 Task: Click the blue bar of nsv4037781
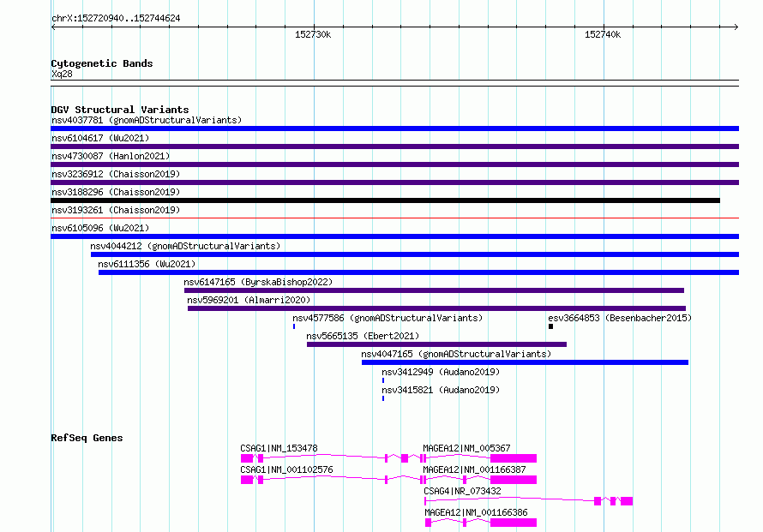(394, 129)
